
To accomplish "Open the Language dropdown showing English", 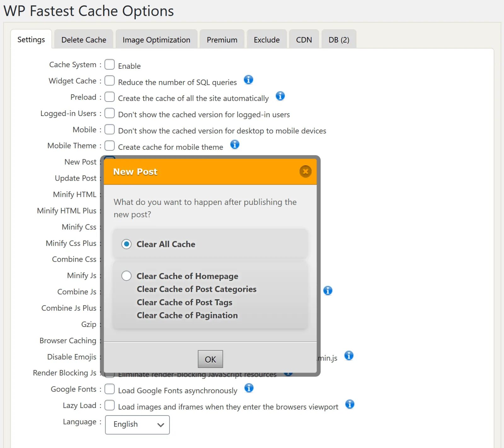I will point(137,425).
